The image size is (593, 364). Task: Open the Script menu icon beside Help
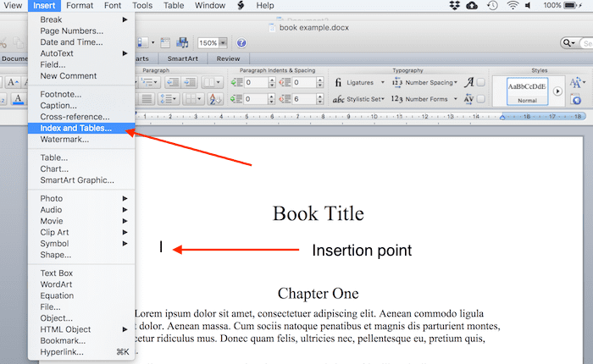[x=241, y=5]
